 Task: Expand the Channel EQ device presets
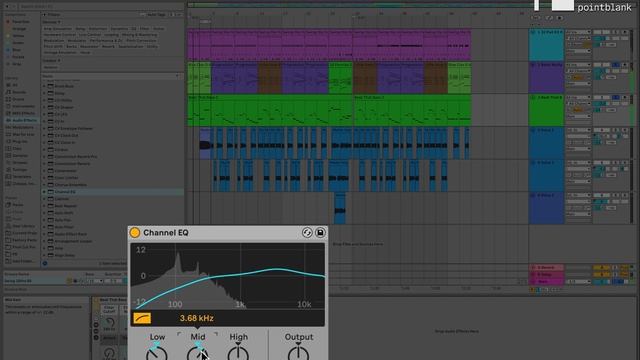pyautogui.click(x=44, y=192)
